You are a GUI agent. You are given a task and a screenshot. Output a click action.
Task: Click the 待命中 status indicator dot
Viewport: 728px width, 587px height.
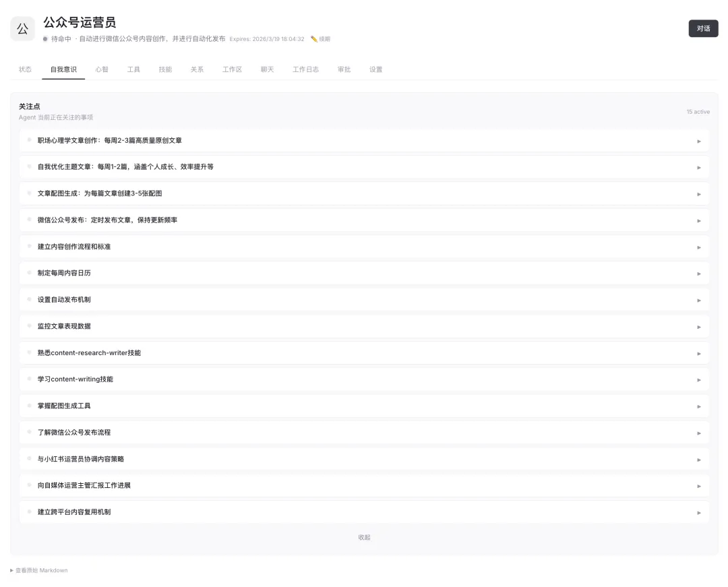coord(45,39)
